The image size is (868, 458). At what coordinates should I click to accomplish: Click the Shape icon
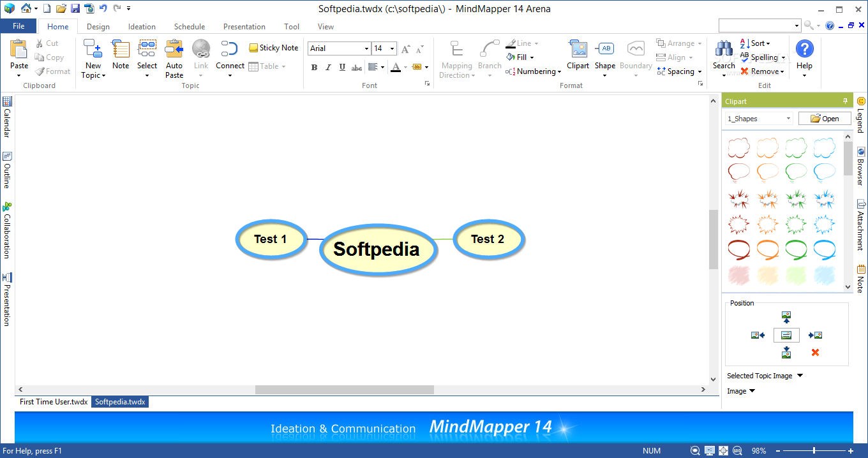pyautogui.click(x=605, y=49)
